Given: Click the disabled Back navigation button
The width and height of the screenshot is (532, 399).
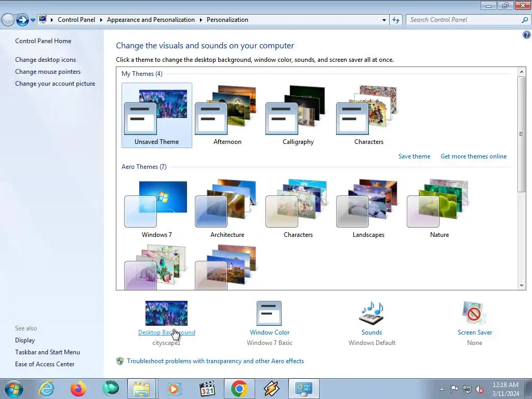Looking at the screenshot, I should [x=8, y=20].
